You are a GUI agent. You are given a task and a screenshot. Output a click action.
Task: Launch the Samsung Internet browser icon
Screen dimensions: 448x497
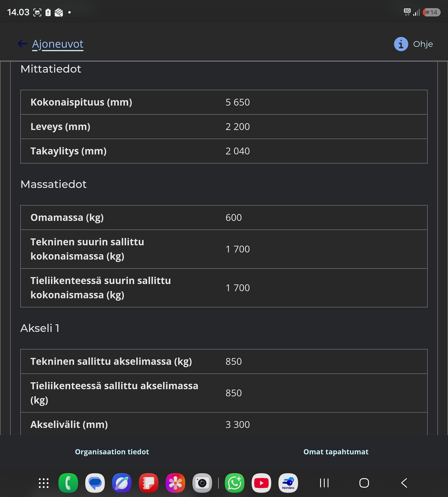pos(122,483)
